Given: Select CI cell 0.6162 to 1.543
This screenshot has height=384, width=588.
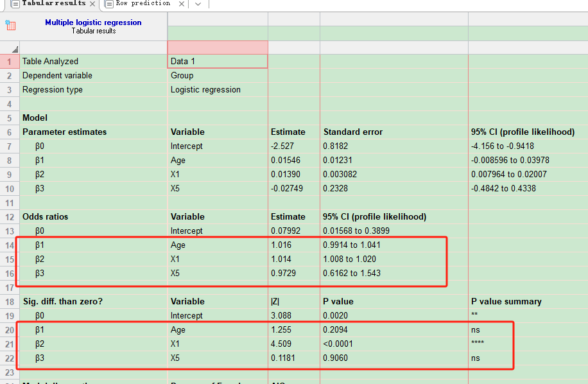Looking at the screenshot, I should 393,274.
